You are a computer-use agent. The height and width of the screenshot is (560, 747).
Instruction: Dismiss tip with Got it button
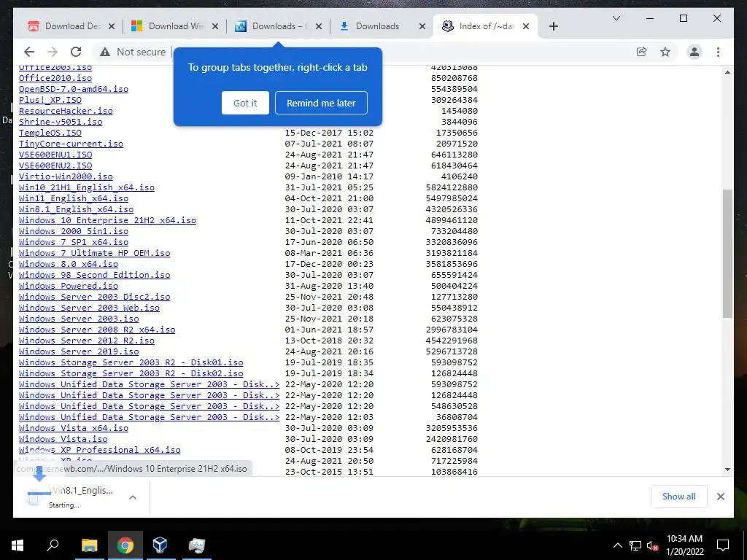[x=245, y=103]
